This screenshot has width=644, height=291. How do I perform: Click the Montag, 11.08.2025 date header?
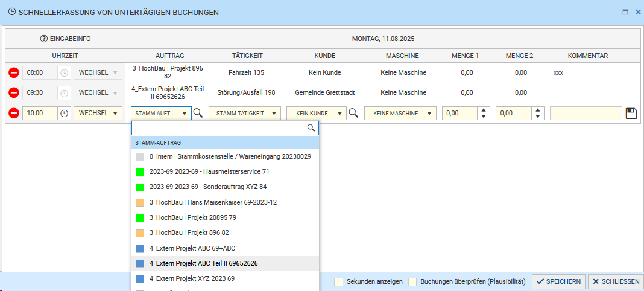tap(383, 39)
